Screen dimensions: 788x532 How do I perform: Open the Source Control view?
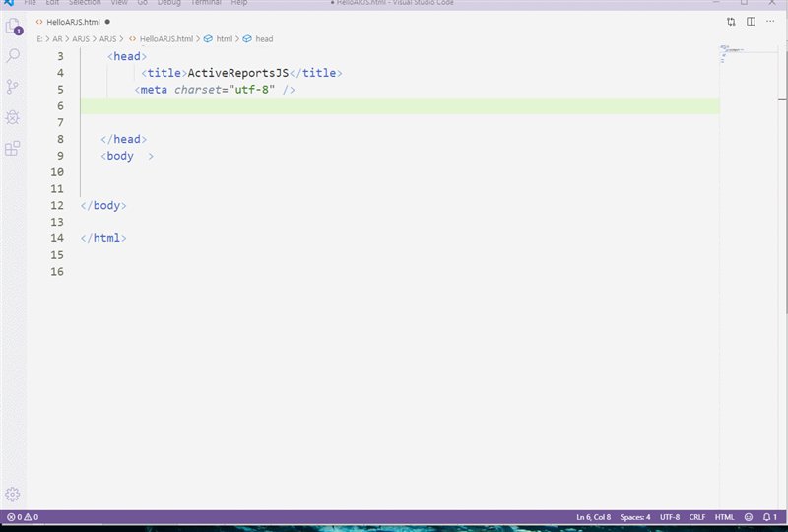pos(13,87)
